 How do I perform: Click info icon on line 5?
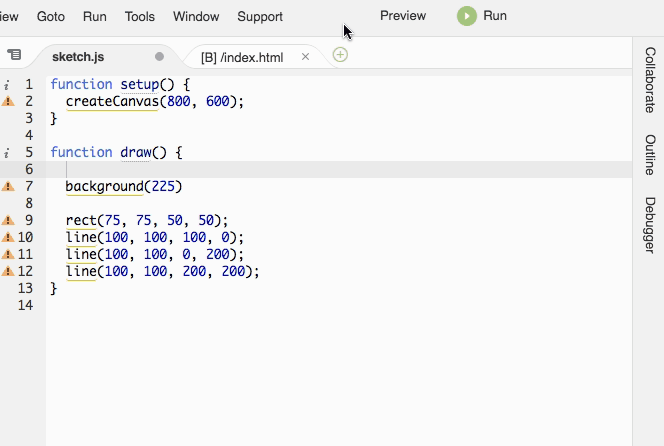coord(6,153)
